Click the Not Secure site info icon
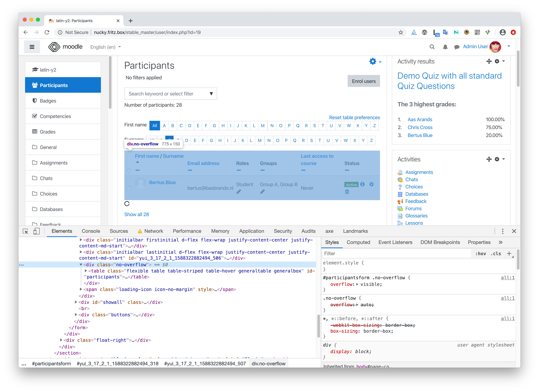The image size is (539, 392). [x=60, y=32]
